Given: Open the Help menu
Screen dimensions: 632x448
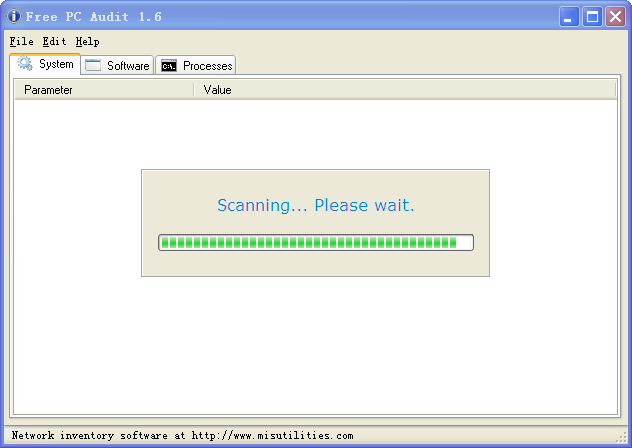Looking at the screenshot, I should (x=87, y=42).
